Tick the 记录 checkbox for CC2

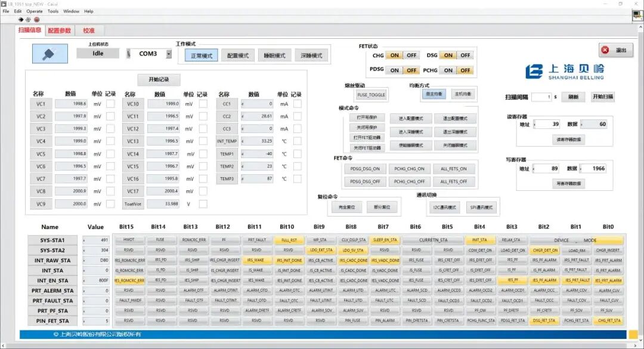click(298, 116)
